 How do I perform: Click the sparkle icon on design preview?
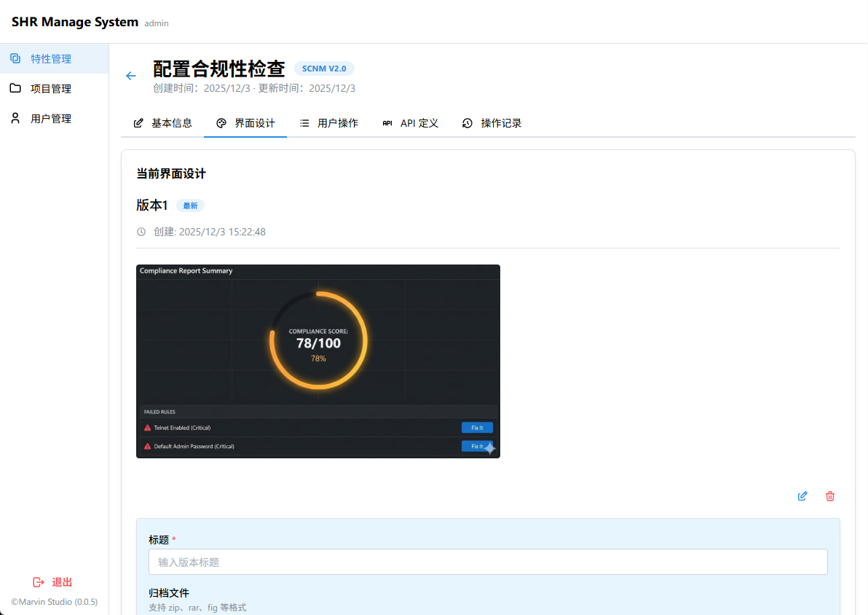490,448
